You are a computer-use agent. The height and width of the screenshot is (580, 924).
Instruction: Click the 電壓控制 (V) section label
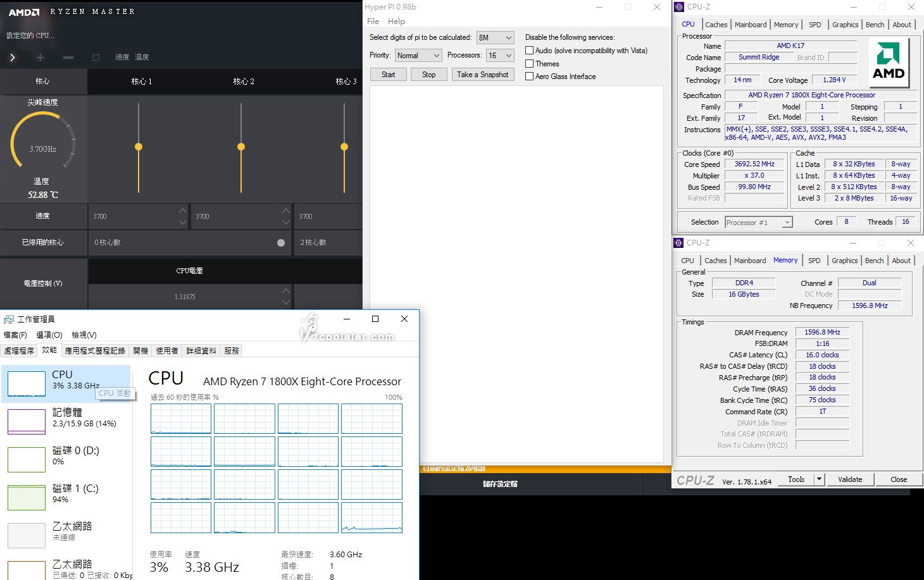pyautogui.click(x=43, y=284)
